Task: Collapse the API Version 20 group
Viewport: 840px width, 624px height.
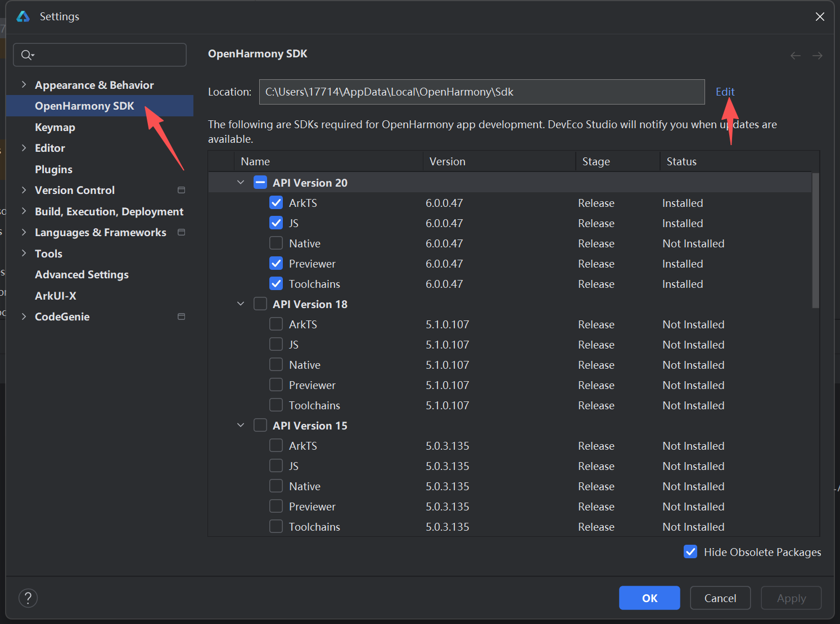Action: coord(241,183)
